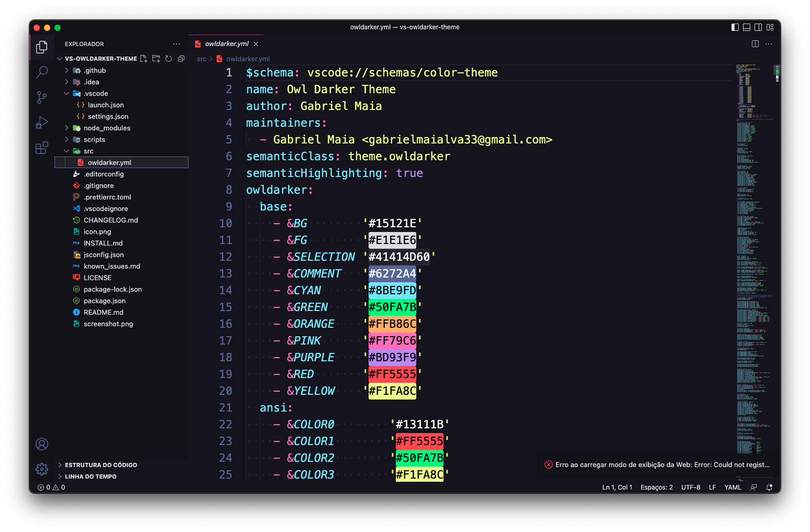Split the editor to the right

(x=755, y=44)
